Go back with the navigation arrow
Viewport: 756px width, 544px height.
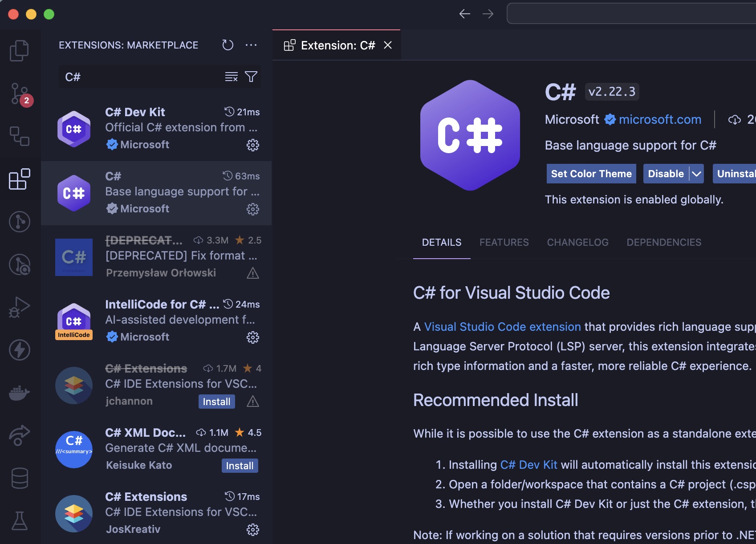[x=465, y=14]
